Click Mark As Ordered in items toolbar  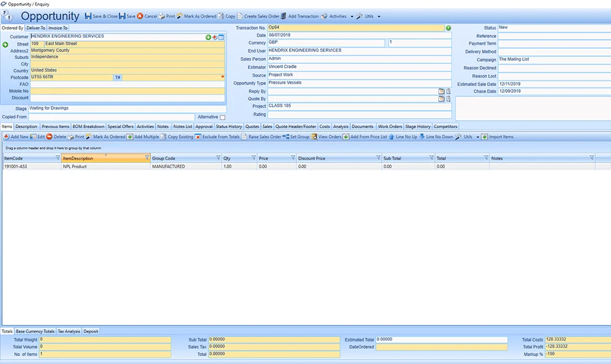[106, 137]
